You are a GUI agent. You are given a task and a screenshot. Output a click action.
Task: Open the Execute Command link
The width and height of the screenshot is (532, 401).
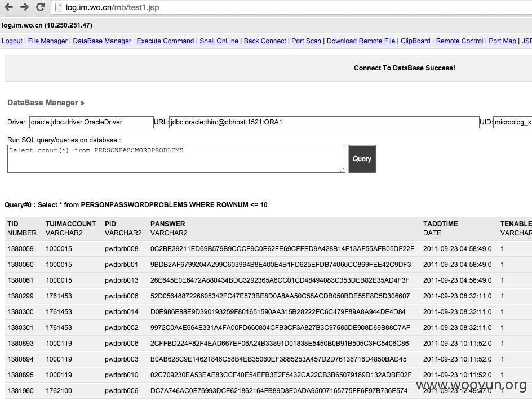click(x=165, y=41)
